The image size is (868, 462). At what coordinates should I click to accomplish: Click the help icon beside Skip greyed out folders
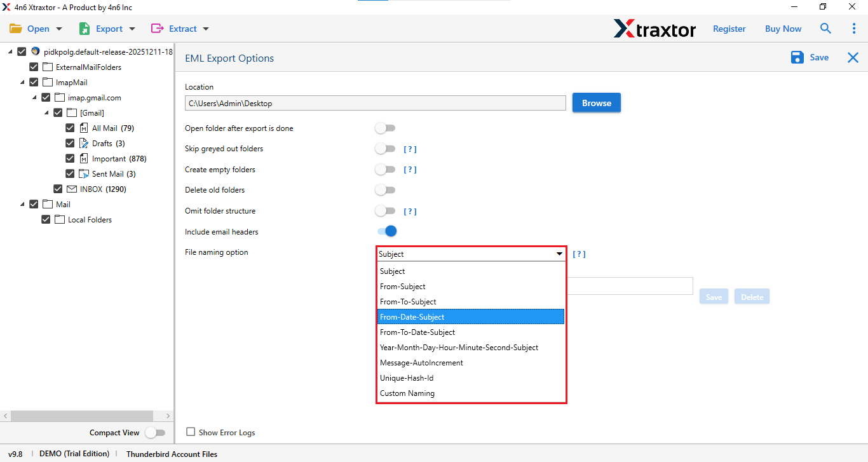(410, 149)
